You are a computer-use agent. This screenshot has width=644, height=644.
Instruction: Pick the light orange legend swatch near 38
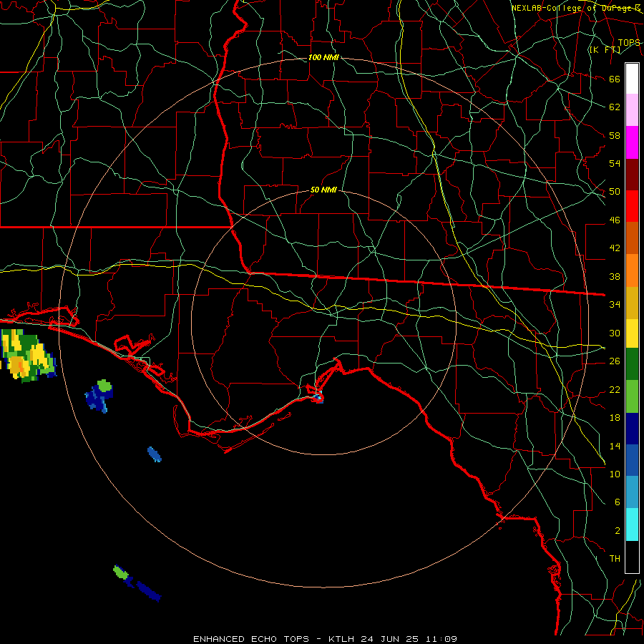coord(632,270)
